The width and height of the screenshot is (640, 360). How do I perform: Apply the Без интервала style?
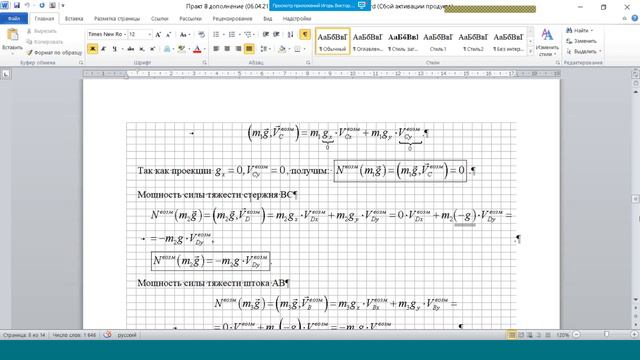pos(508,41)
